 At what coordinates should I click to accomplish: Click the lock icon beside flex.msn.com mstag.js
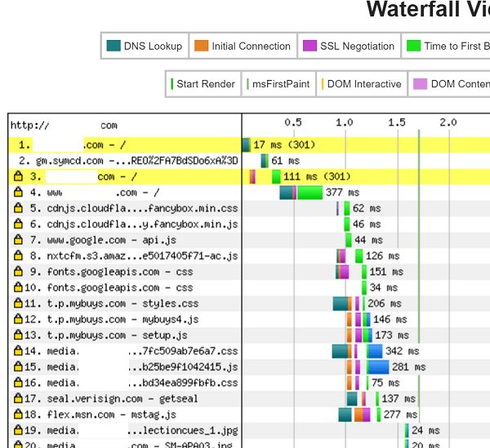[19, 414]
